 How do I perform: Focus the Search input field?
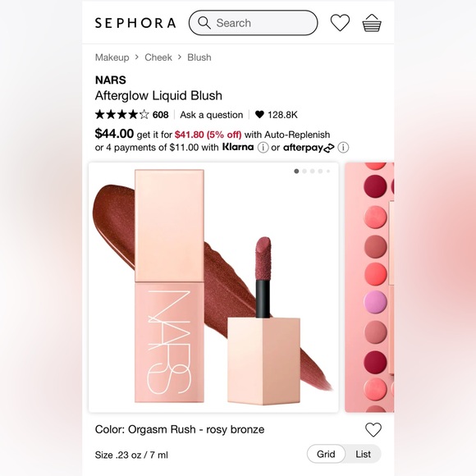(253, 23)
